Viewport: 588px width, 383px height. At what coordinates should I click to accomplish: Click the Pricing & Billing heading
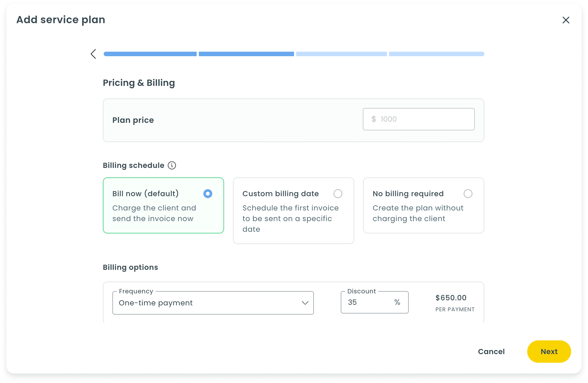coord(139,83)
